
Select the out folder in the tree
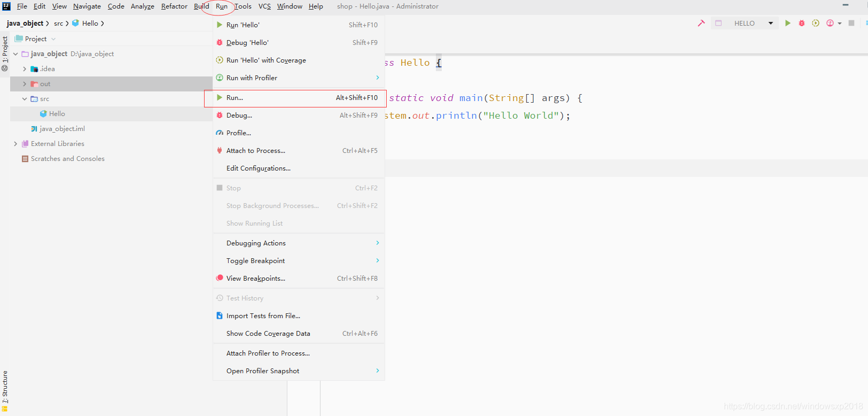point(111,84)
